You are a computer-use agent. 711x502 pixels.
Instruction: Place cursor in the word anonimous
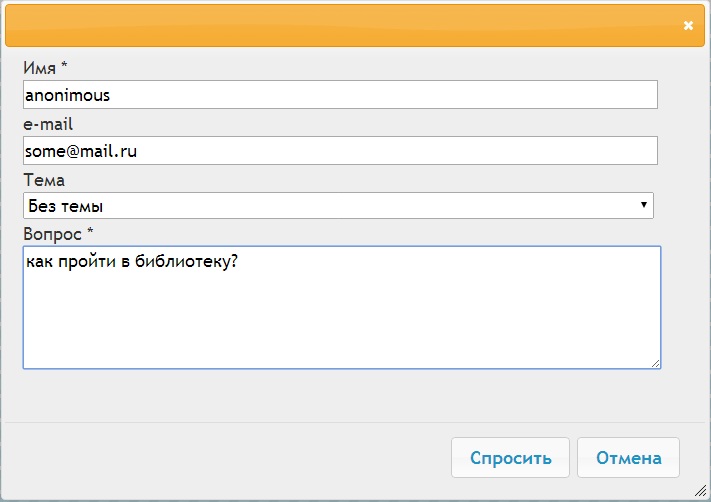tap(68, 95)
